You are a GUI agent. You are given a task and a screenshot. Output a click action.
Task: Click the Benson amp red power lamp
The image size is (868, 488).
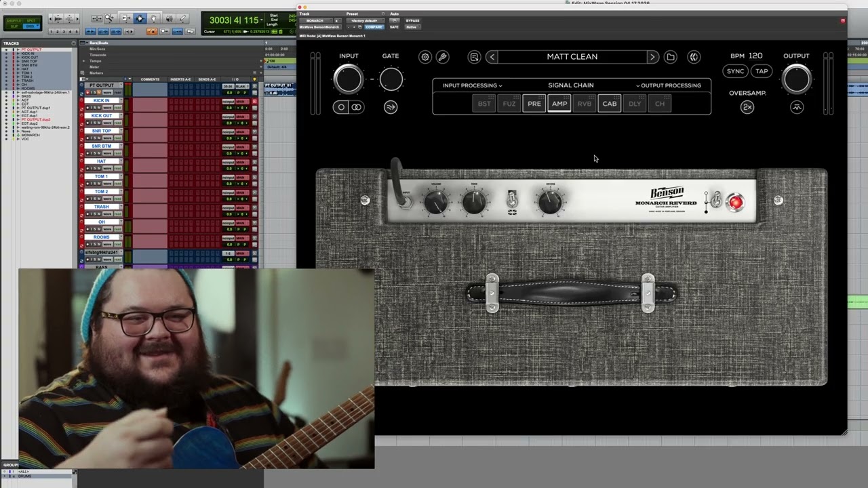[735, 202]
